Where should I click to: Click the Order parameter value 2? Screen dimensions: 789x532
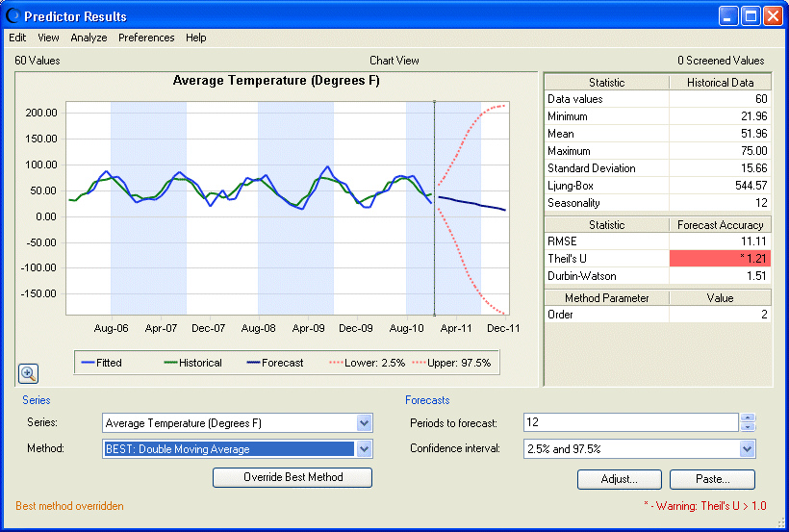point(764,315)
